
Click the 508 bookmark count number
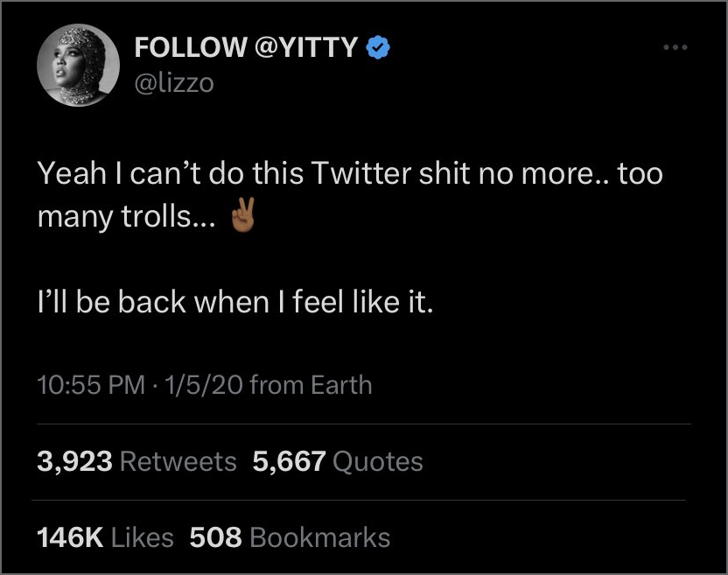coord(215,536)
